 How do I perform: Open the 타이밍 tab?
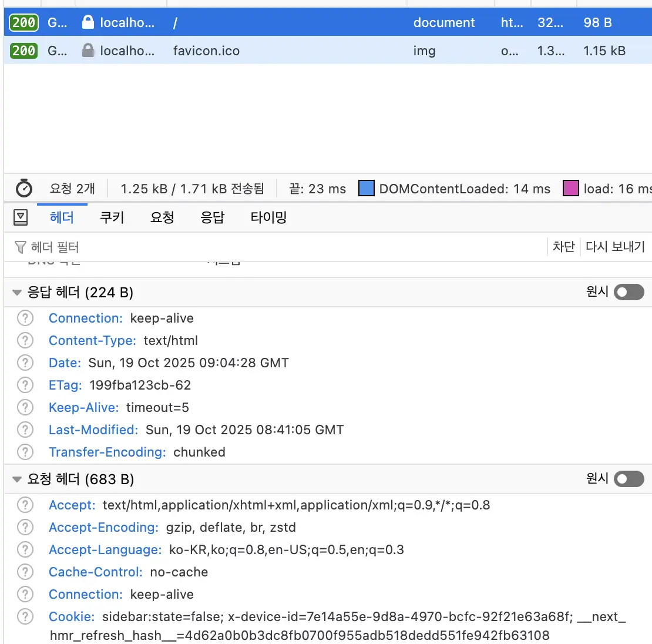pyautogui.click(x=268, y=217)
